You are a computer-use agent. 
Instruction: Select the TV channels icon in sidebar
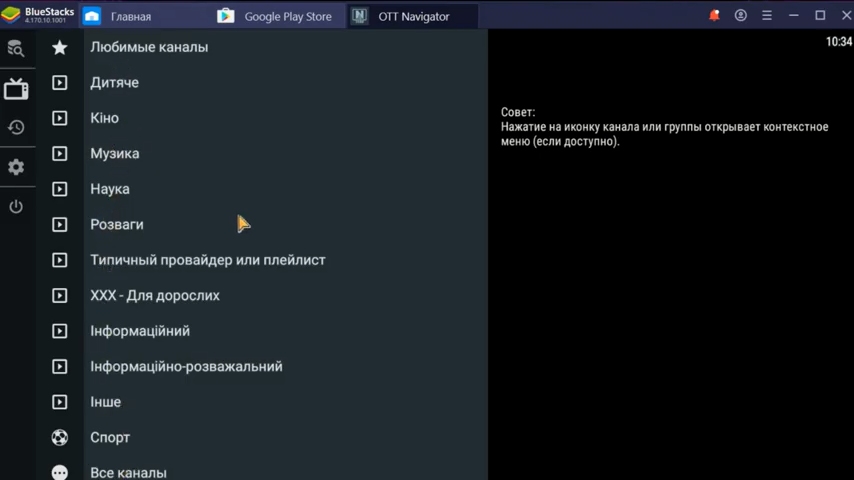(16, 89)
